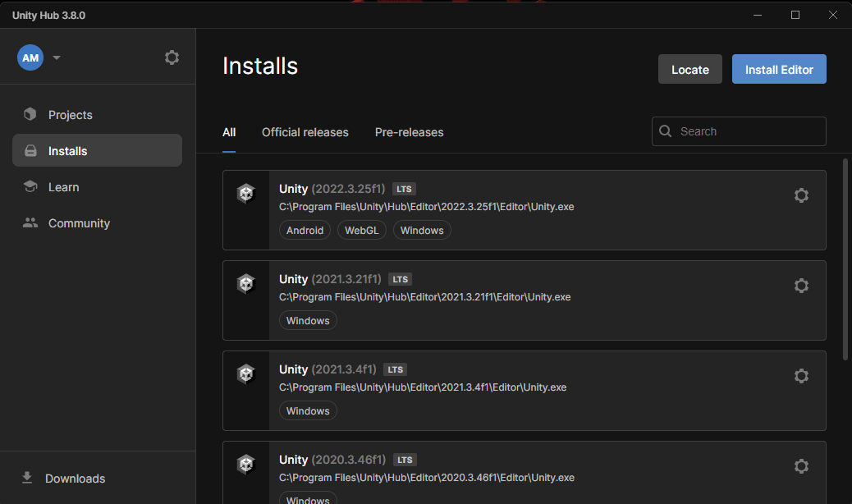Click the Locate button
This screenshot has height=504, width=852.
690,69
